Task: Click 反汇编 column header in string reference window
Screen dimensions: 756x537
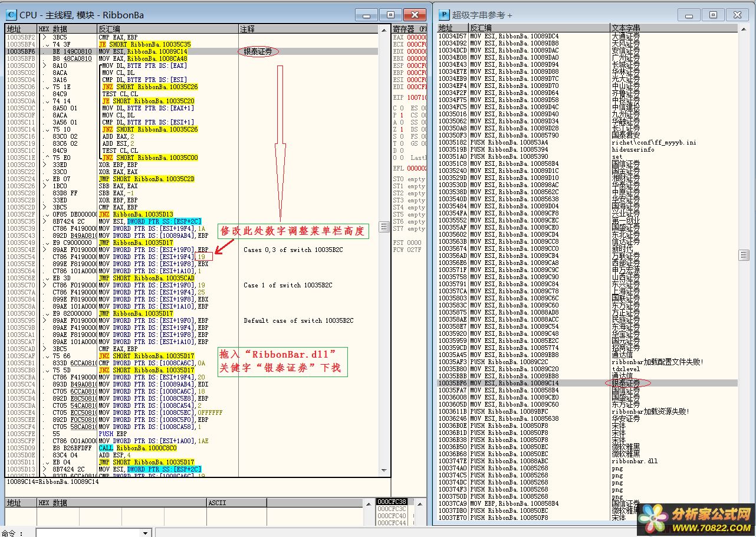Action: [x=539, y=28]
